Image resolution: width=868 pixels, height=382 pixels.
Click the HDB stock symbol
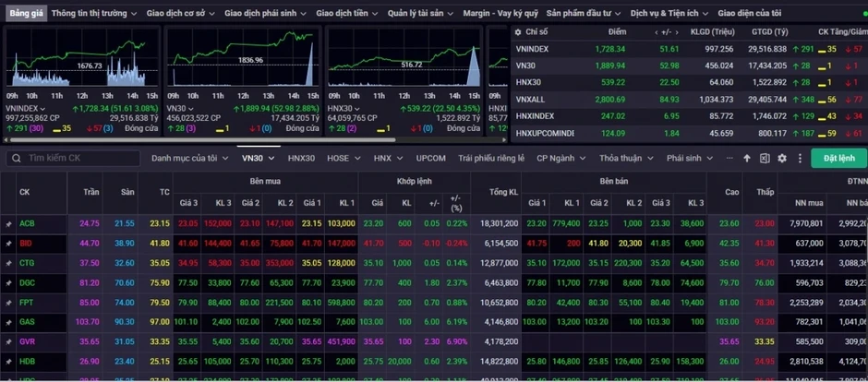(x=27, y=362)
